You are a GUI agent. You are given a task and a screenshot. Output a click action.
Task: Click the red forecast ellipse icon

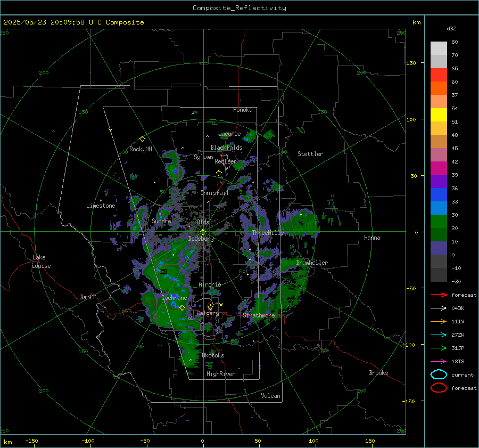tap(439, 388)
